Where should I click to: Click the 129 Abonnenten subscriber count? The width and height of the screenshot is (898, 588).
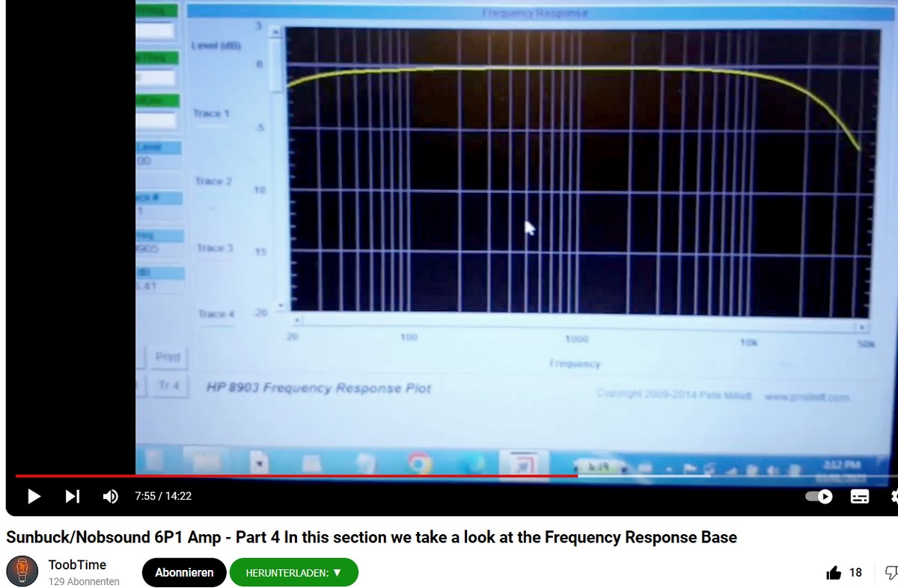84,581
